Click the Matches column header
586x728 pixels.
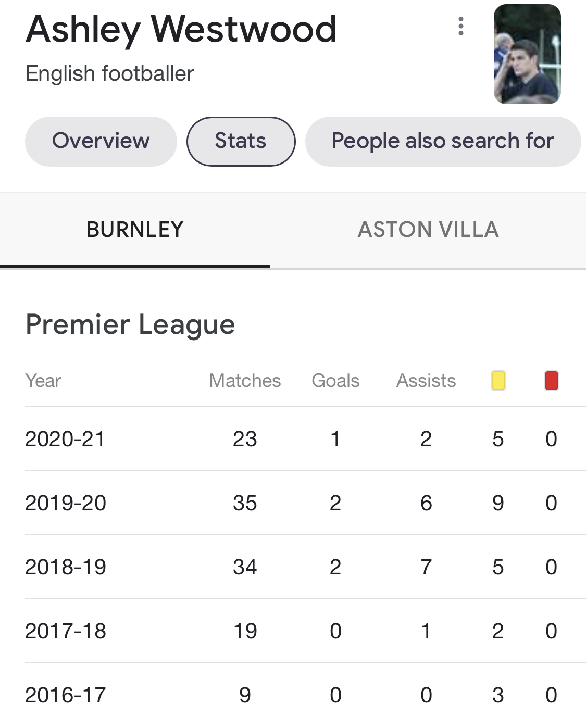click(245, 381)
